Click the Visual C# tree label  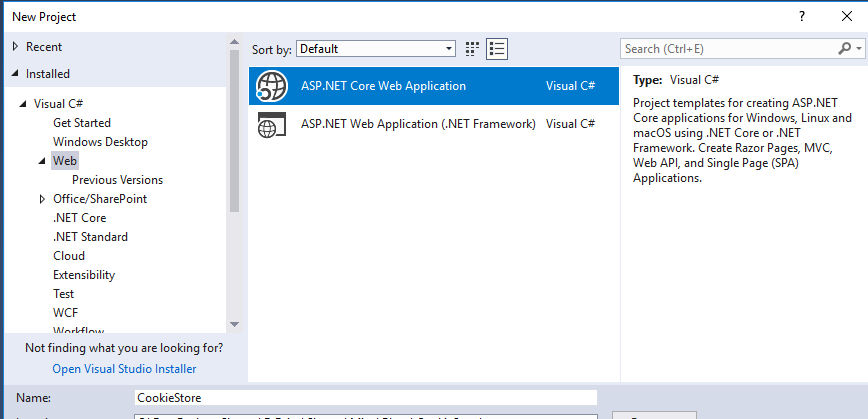tap(59, 104)
